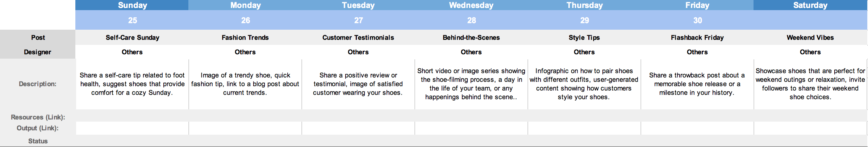The height and width of the screenshot is (147, 868).
Task: Select the Flashback Friday post cell
Action: pyautogui.click(x=697, y=38)
